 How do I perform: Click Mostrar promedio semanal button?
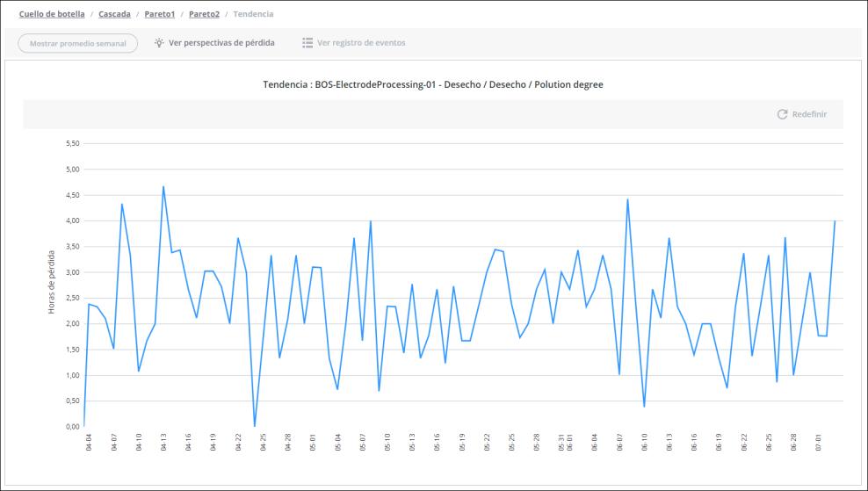[x=77, y=43]
